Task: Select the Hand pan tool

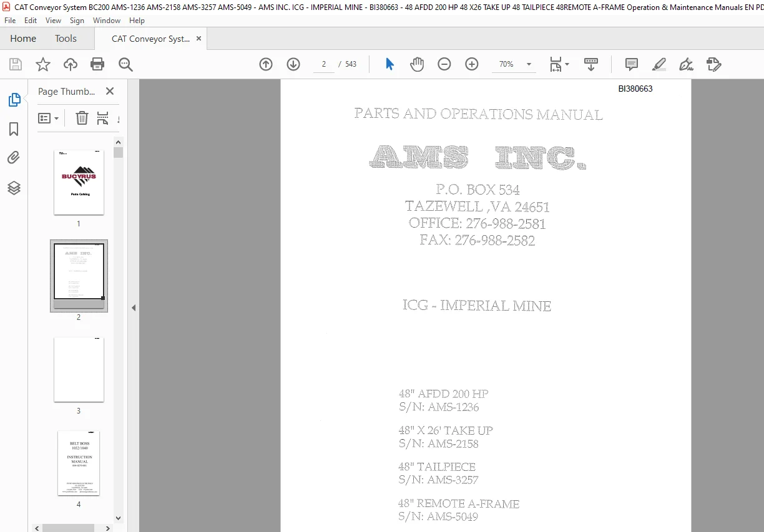Action: point(417,64)
